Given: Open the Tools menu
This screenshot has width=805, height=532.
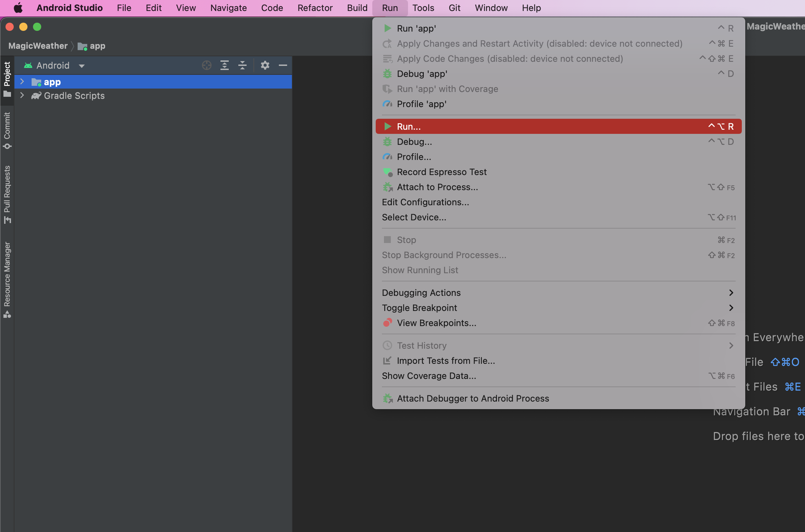Looking at the screenshot, I should 423,8.
